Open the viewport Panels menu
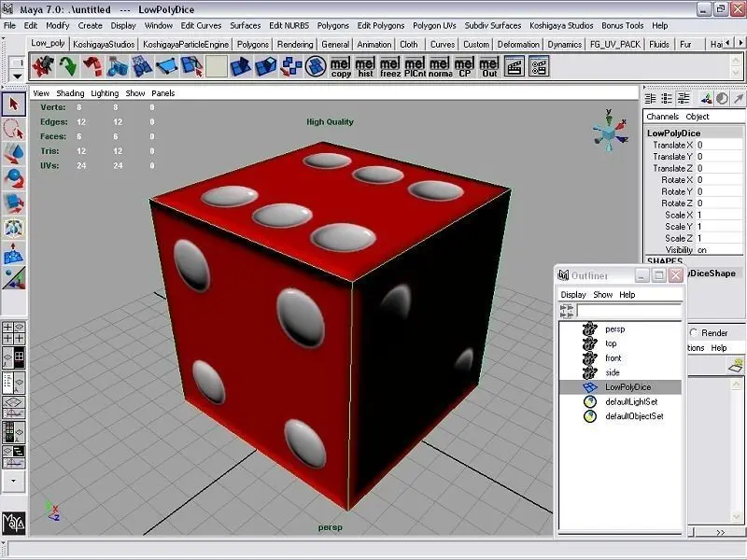Viewport: 747px width, 560px height. [x=162, y=93]
